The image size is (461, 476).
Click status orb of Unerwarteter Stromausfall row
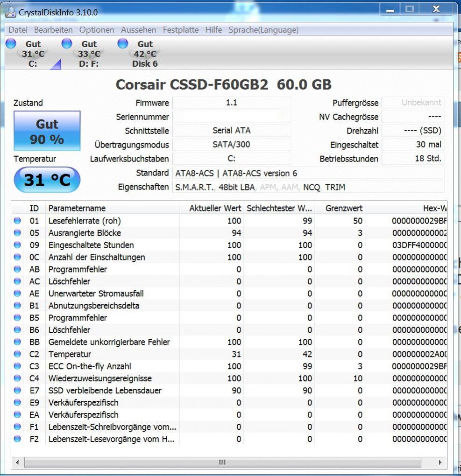[x=17, y=294]
